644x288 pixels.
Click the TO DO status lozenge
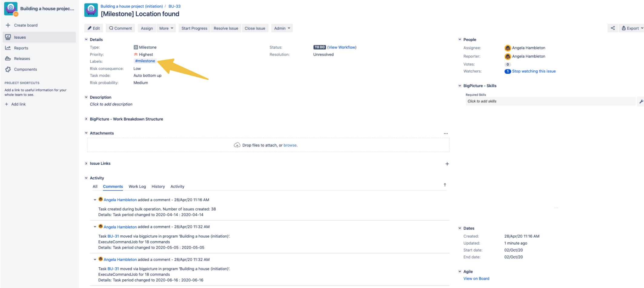tap(320, 47)
